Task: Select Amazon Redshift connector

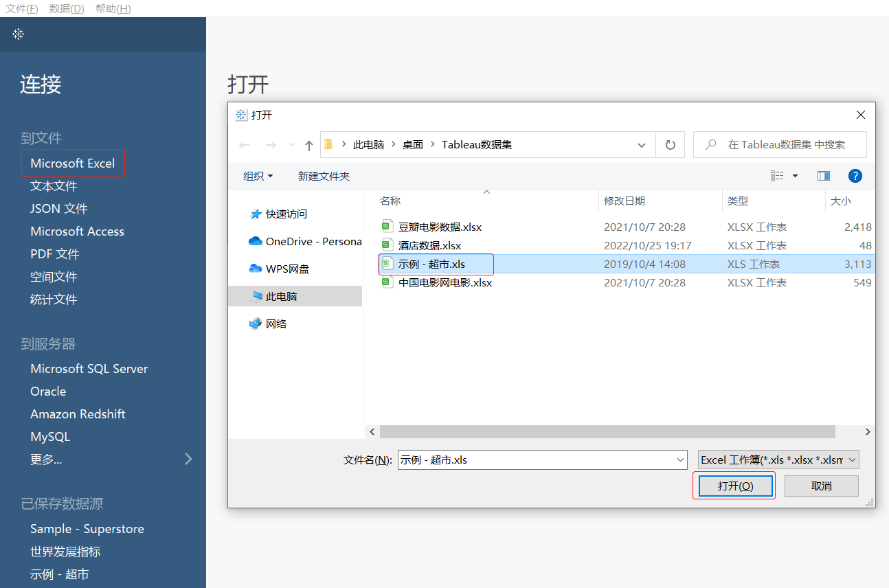Action: tap(78, 414)
